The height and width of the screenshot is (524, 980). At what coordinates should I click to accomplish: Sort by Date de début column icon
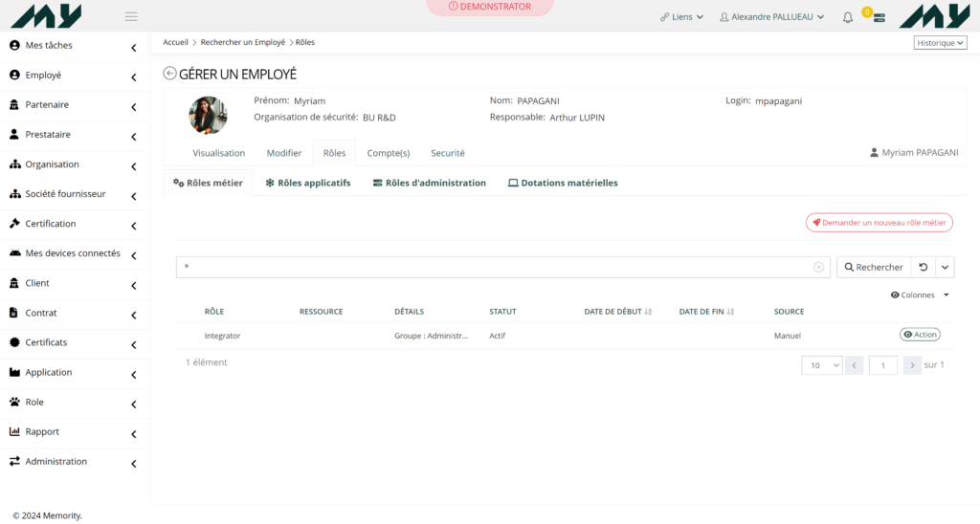click(648, 312)
